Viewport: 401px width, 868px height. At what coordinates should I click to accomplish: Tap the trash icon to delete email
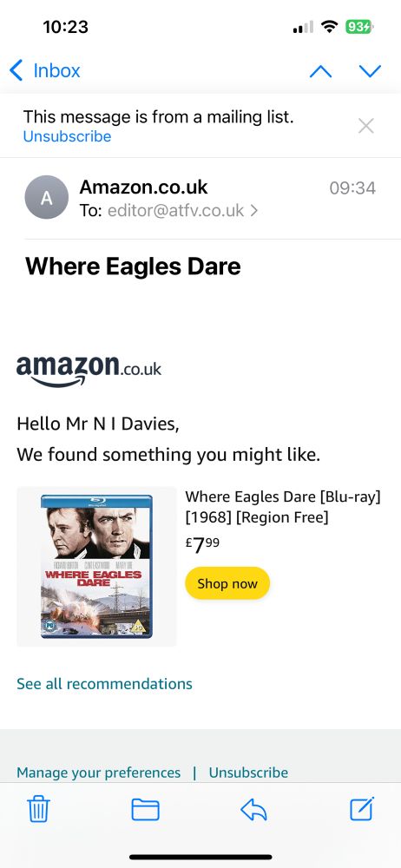(x=38, y=811)
